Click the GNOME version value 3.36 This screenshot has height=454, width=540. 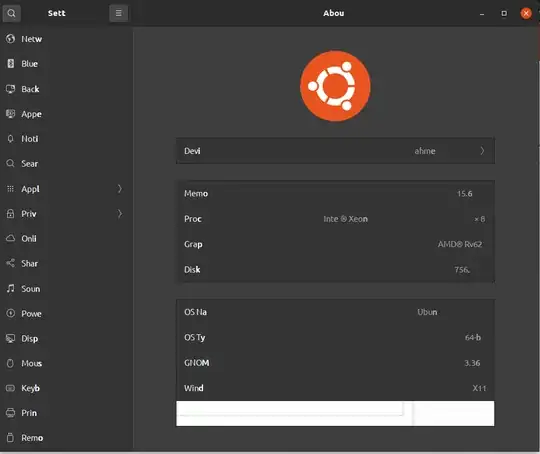(x=472, y=363)
